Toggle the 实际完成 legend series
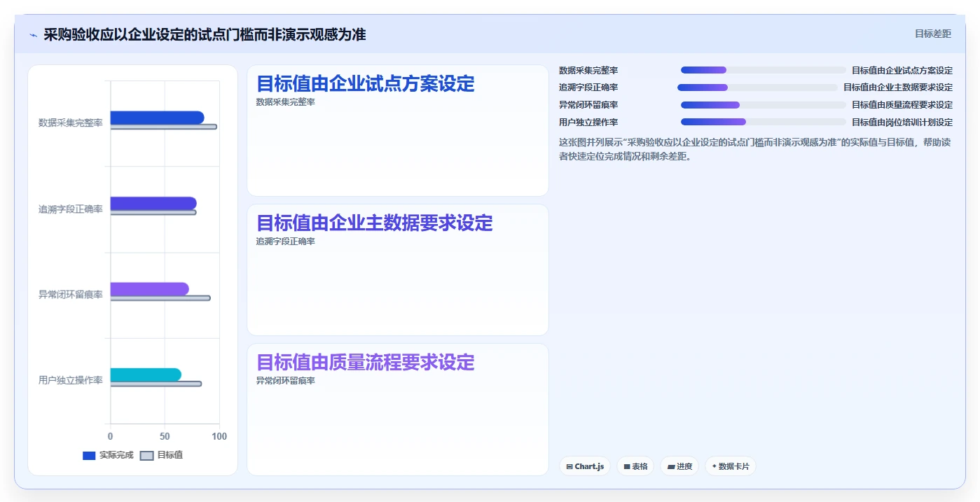The width and height of the screenshot is (980, 502). tap(108, 455)
